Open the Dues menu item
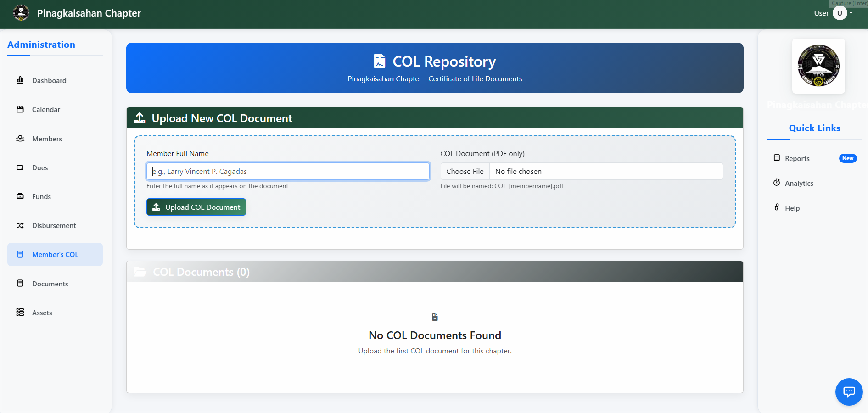This screenshot has width=868, height=413. pos(40,168)
